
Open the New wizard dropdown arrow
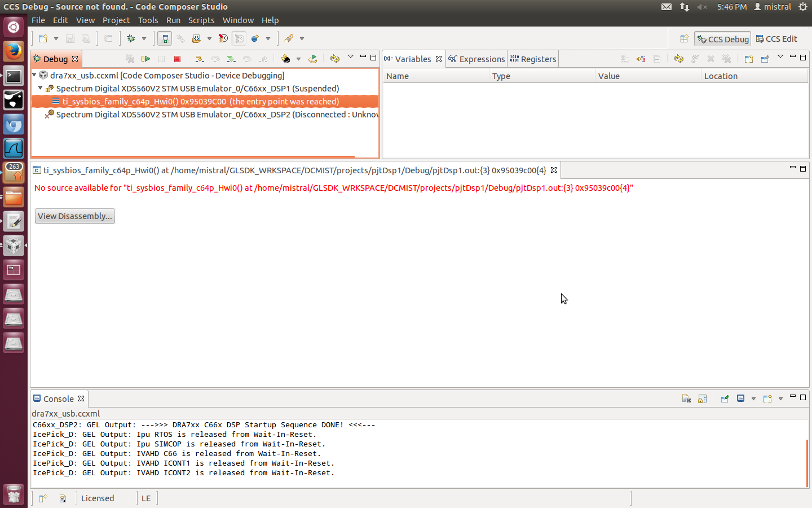(56, 39)
